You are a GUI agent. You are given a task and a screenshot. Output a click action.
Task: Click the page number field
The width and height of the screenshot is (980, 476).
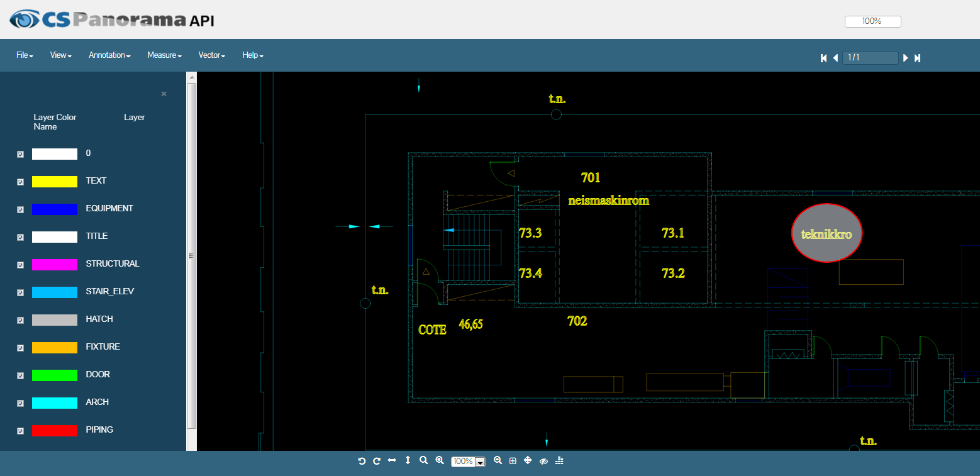click(870, 58)
